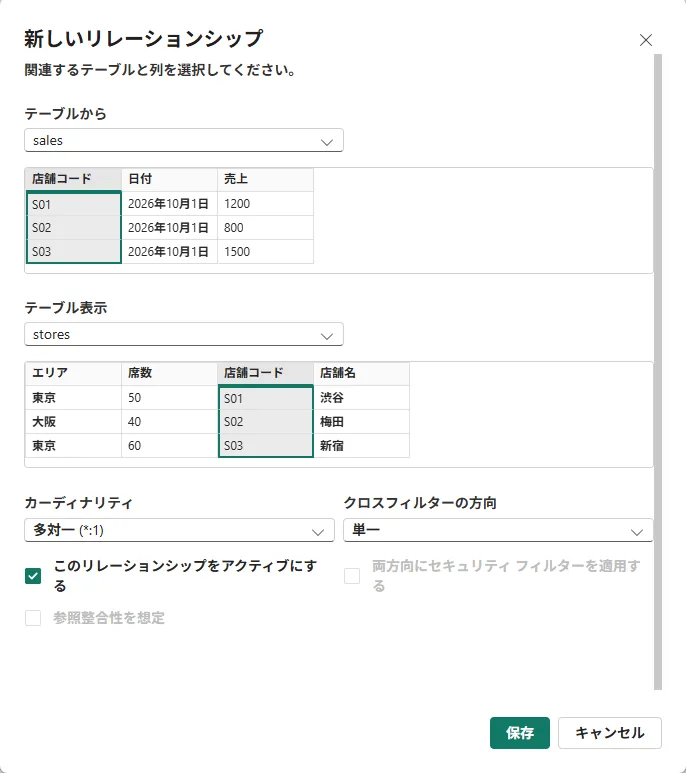Click S03 cell in the stores table
The image size is (686, 773).
[x=266, y=446]
